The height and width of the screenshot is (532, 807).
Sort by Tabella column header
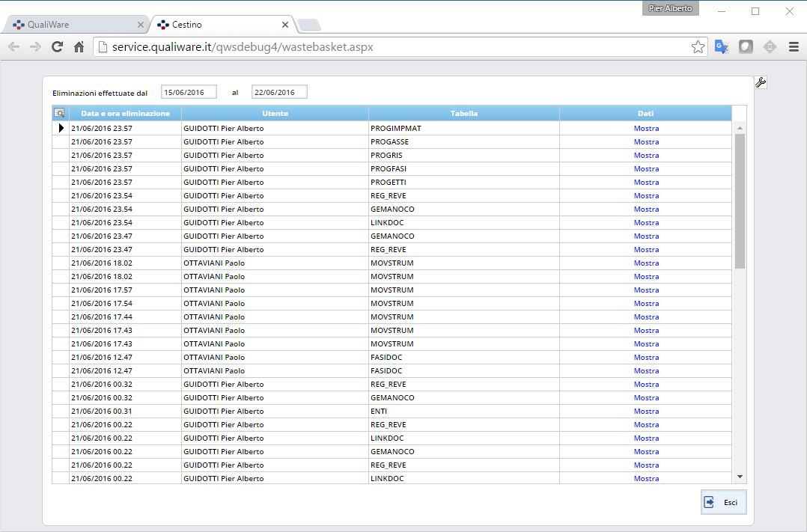pos(463,114)
